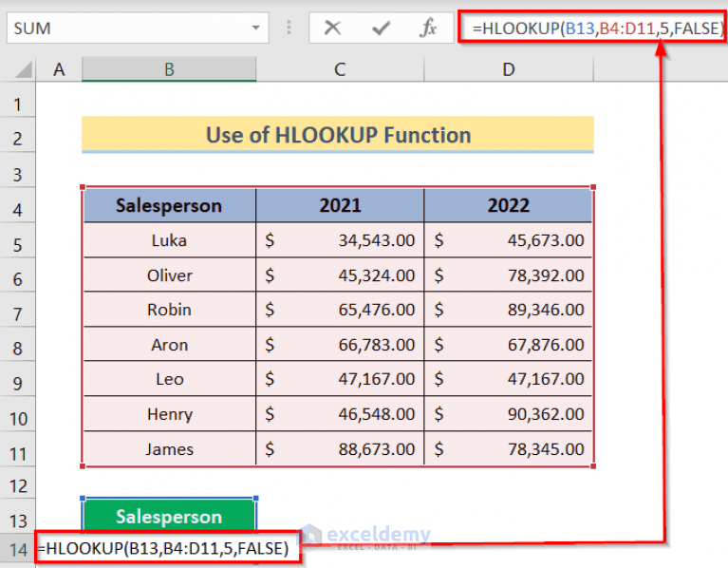Open the Name Box dropdown arrow
Viewport: 728px width, 568px height.
coord(256,28)
